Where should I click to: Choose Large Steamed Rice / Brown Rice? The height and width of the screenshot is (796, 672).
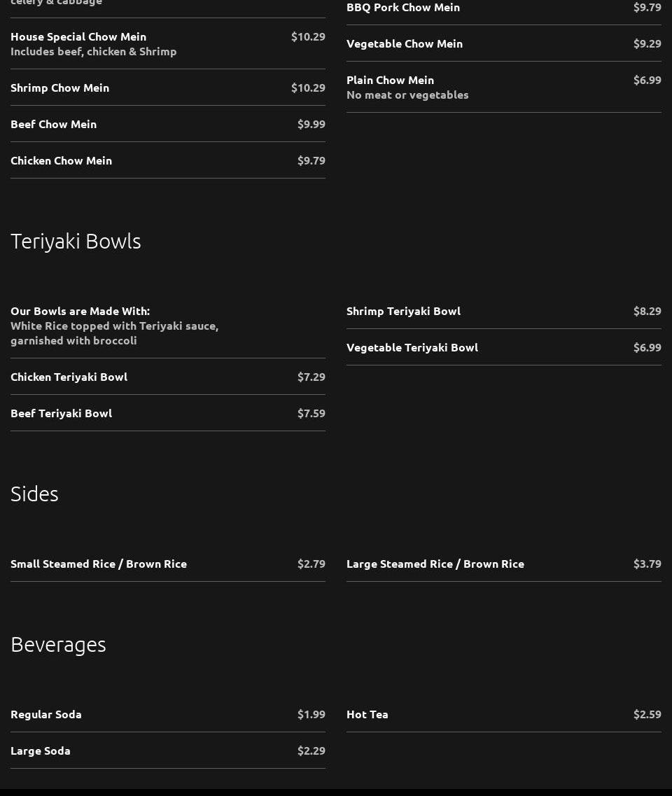click(435, 564)
